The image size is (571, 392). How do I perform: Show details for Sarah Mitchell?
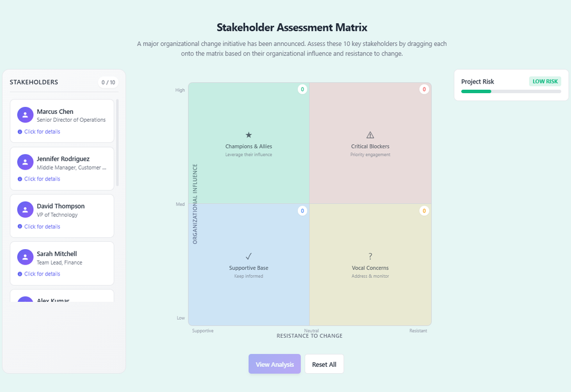pyautogui.click(x=42, y=274)
